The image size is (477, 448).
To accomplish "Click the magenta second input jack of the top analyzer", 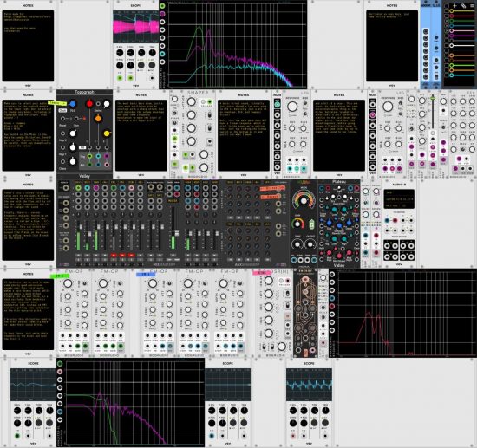I will pos(162,14).
